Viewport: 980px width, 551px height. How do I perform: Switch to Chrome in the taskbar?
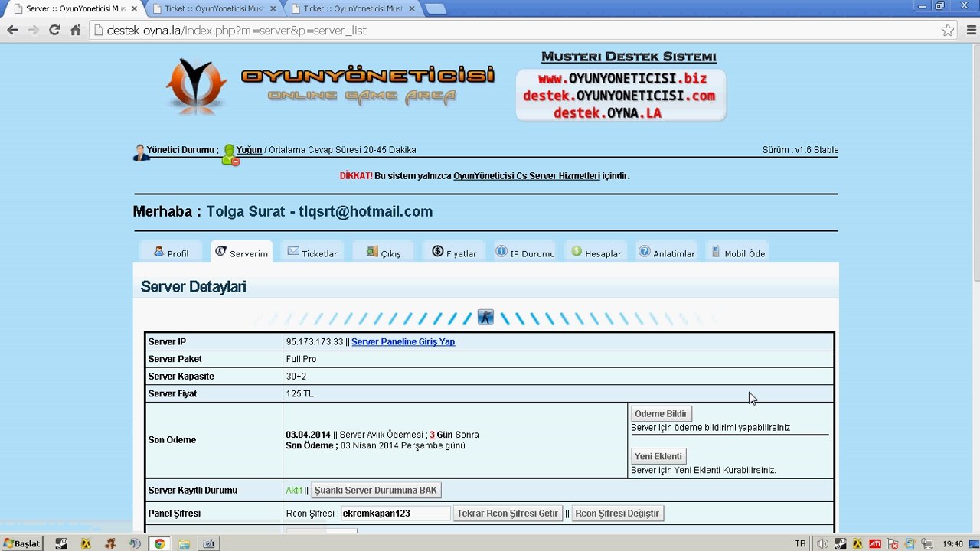coord(159,544)
